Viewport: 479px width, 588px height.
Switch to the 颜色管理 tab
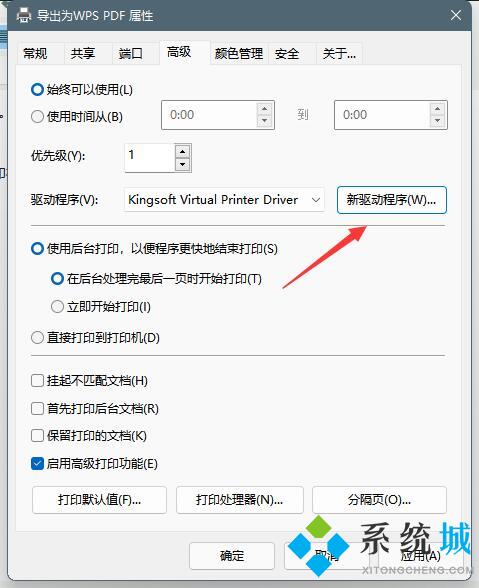coord(239,54)
